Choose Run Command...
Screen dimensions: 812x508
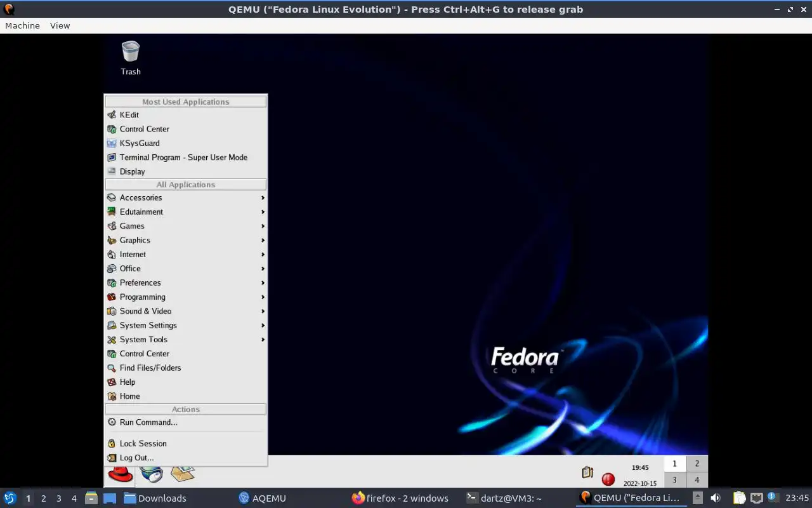(185, 422)
